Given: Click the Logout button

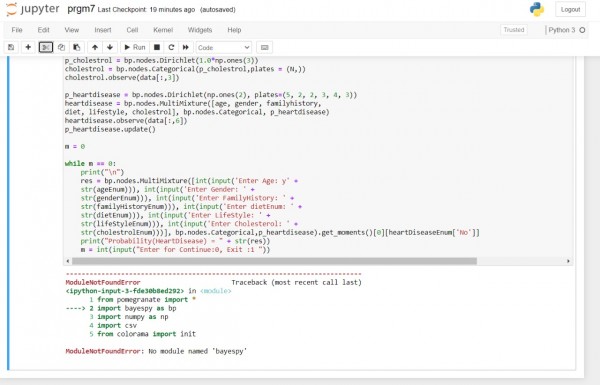Looking at the screenshot, I should 570,9.
